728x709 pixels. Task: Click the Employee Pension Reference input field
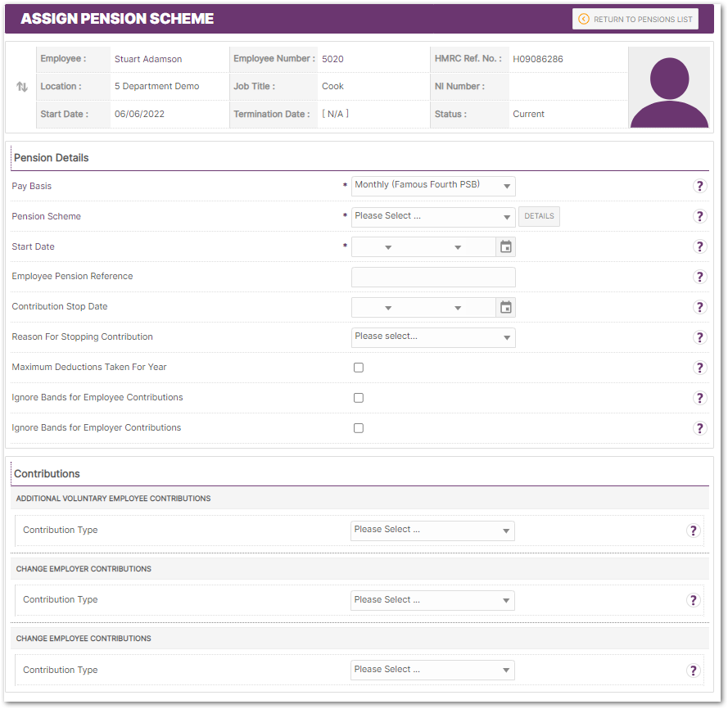pyautogui.click(x=433, y=277)
